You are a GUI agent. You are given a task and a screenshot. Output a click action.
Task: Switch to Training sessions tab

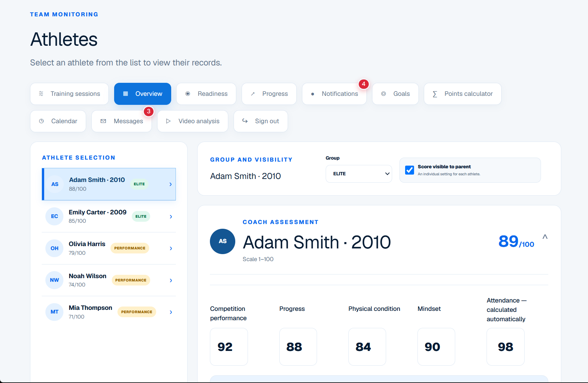[69, 94]
